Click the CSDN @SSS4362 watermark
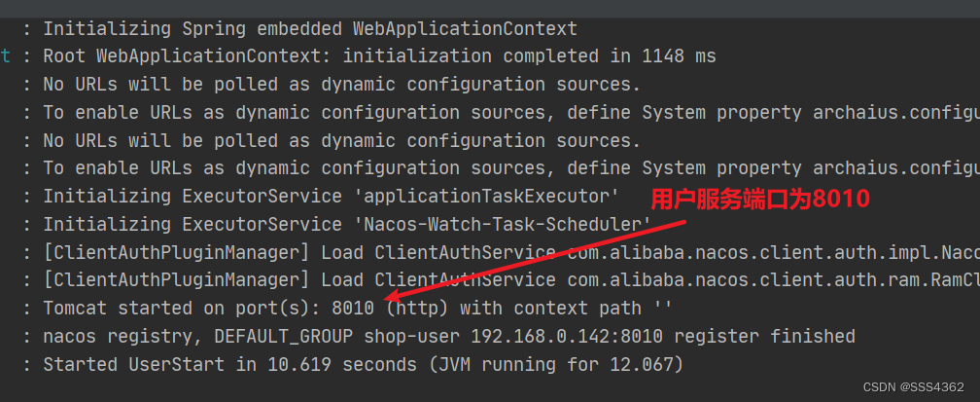 coord(914,387)
